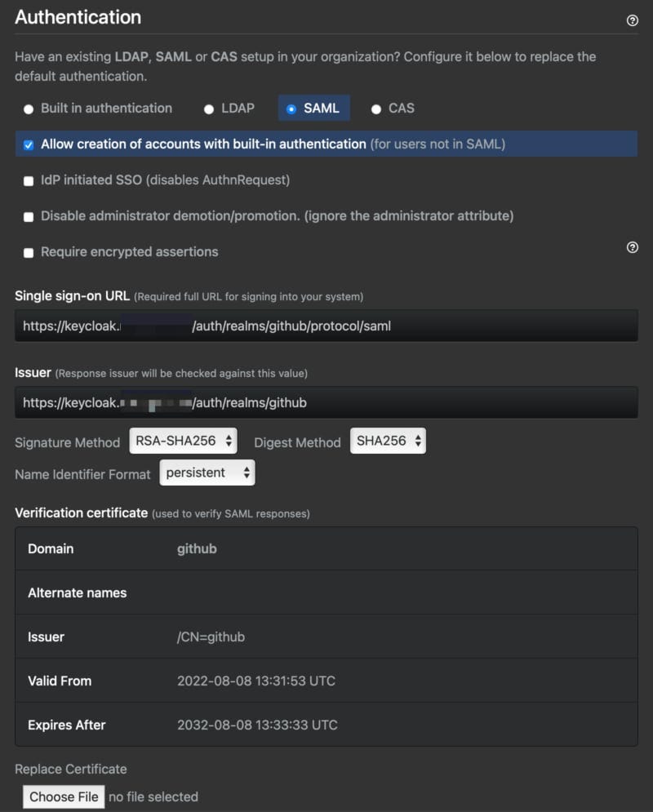Select the Issuer URL field
Screen dimensions: 653x812
pyautogui.click(x=326, y=402)
